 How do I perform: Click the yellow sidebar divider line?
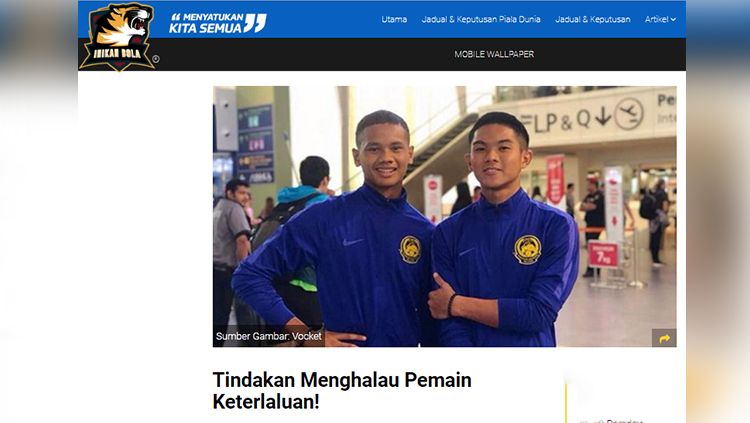566,402
